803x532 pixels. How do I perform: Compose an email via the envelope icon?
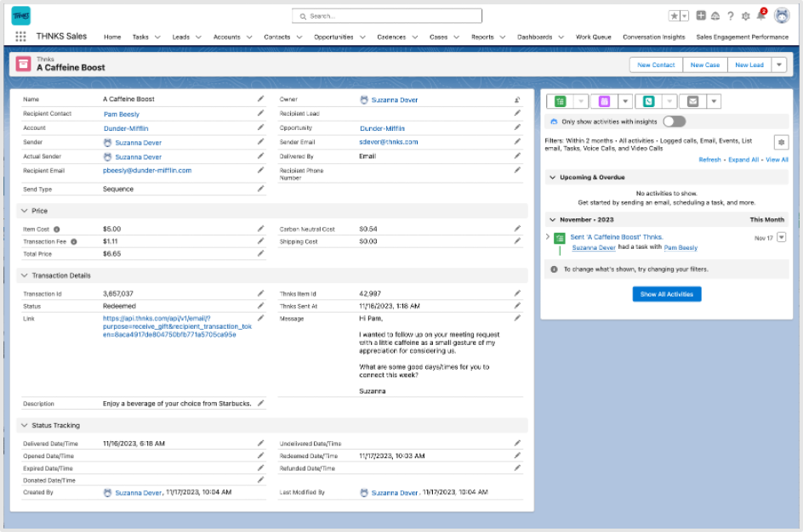[x=693, y=100]
